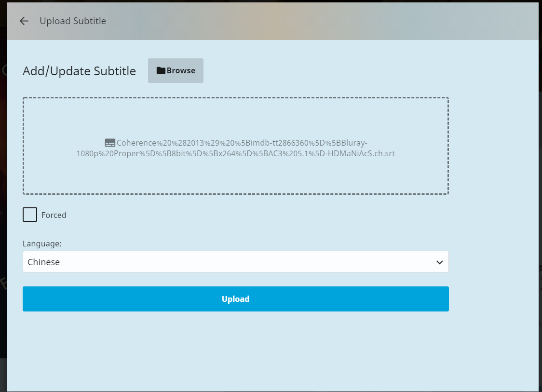542x392 pixels.
Task: Click the Coherence .srt filename text
Action: [236, 147]
